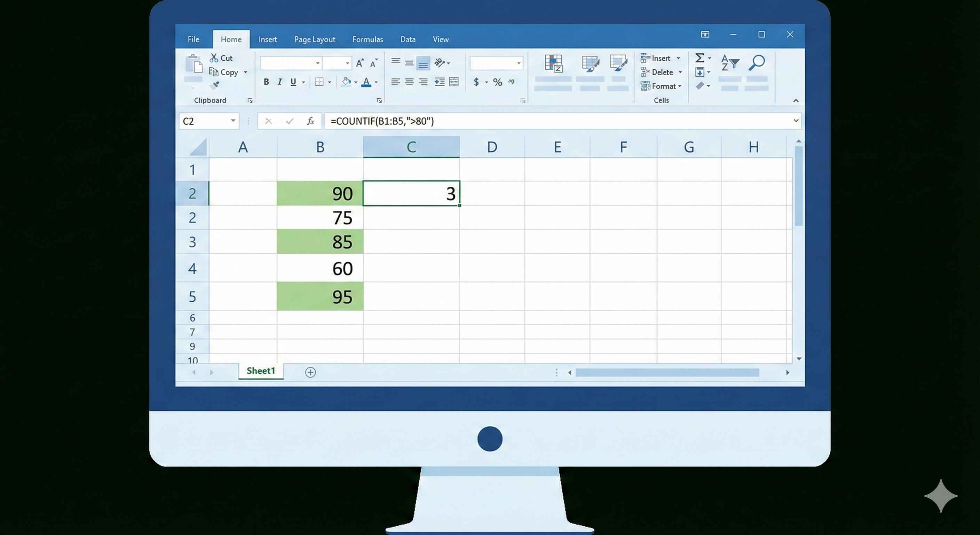Click the AutoSum sigma icon

(x=699, y=58)
